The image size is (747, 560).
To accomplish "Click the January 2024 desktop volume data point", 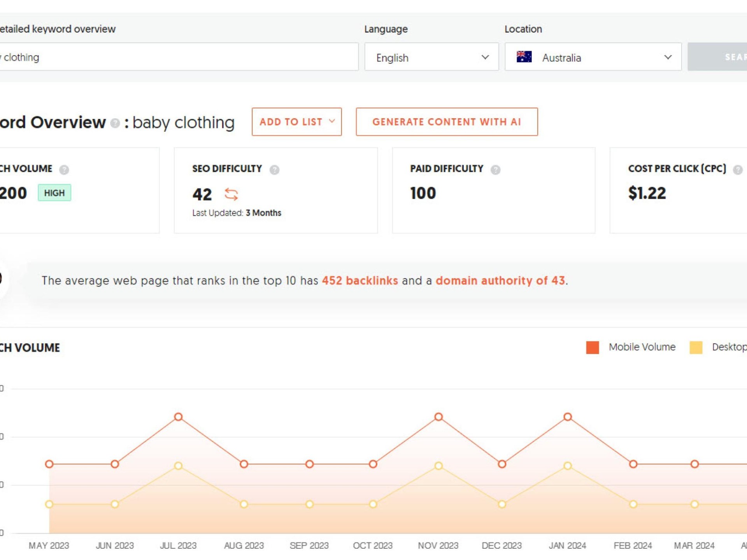I will pos(568,465).
